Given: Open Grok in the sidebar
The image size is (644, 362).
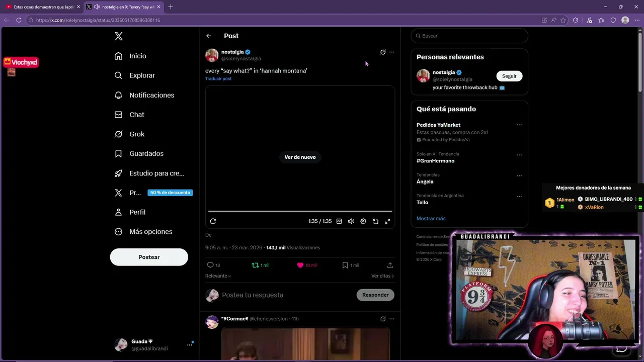Looking at the screenshot, I should 129,134.
